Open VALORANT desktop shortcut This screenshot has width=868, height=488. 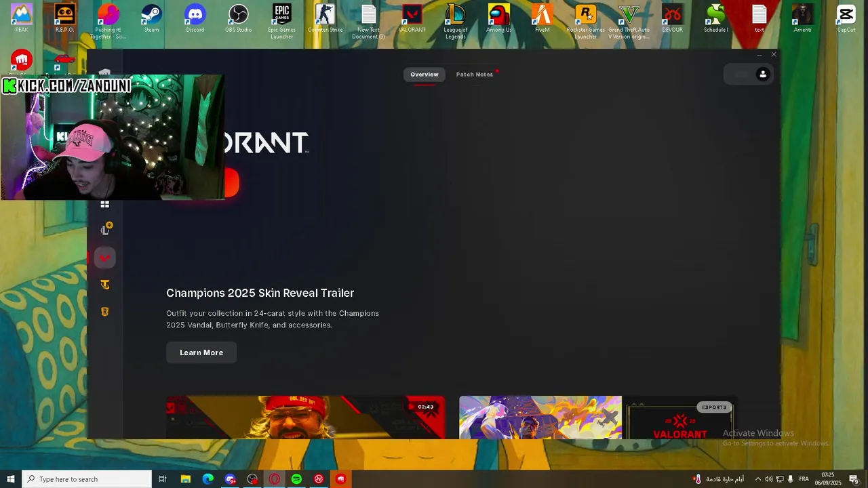tap(412, 18)
